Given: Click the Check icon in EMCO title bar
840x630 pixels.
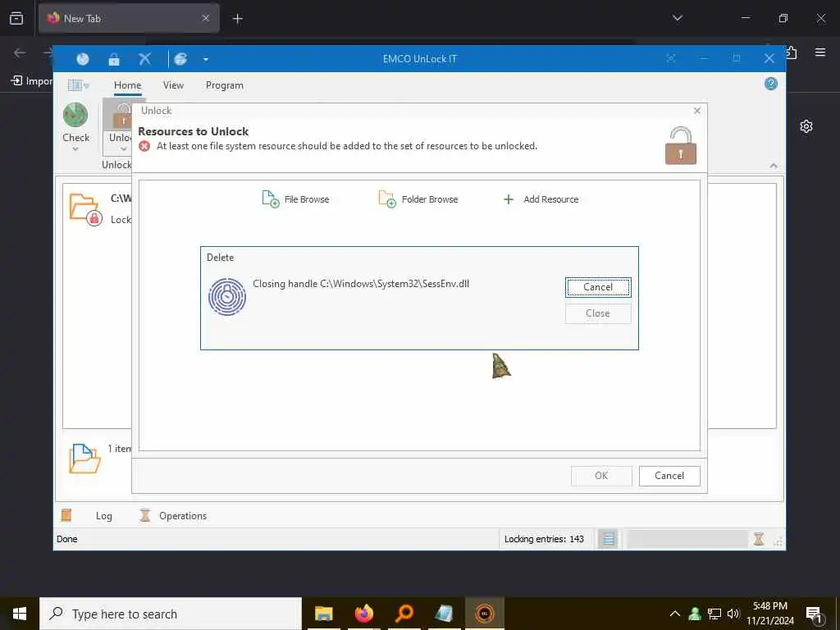Looking at the screenshot, I should 83,59.
